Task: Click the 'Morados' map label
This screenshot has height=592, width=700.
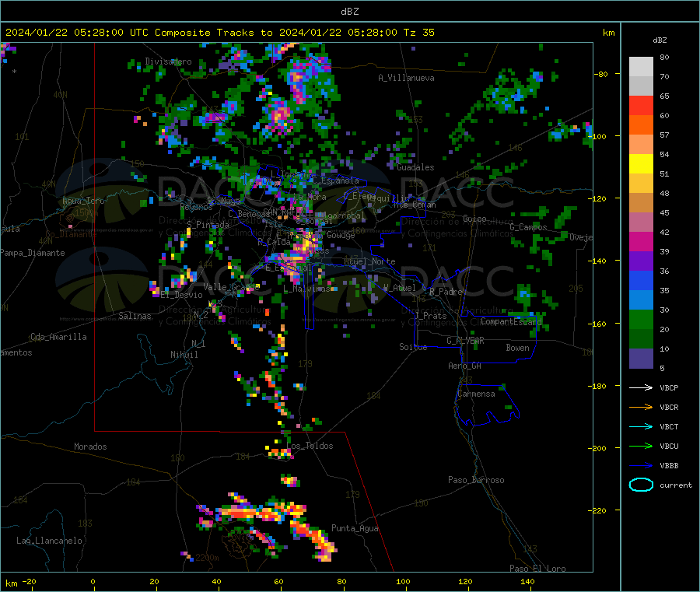Action: tap(90, 447)
